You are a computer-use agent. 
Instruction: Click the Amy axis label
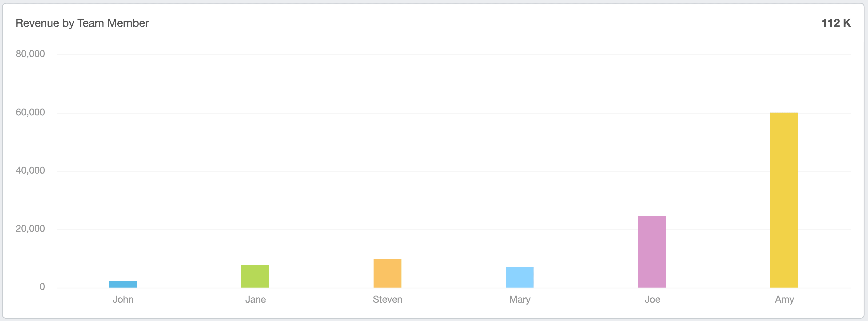784,299
